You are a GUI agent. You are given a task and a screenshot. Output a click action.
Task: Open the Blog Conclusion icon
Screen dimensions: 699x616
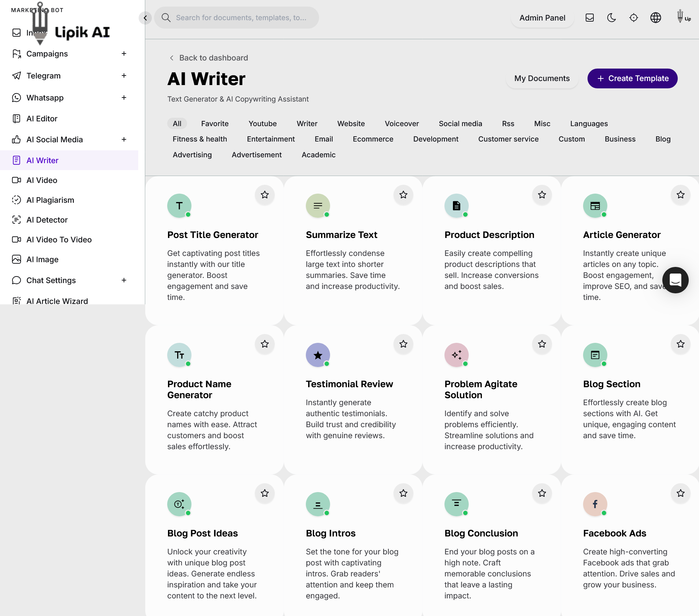[x=457, y=504]
